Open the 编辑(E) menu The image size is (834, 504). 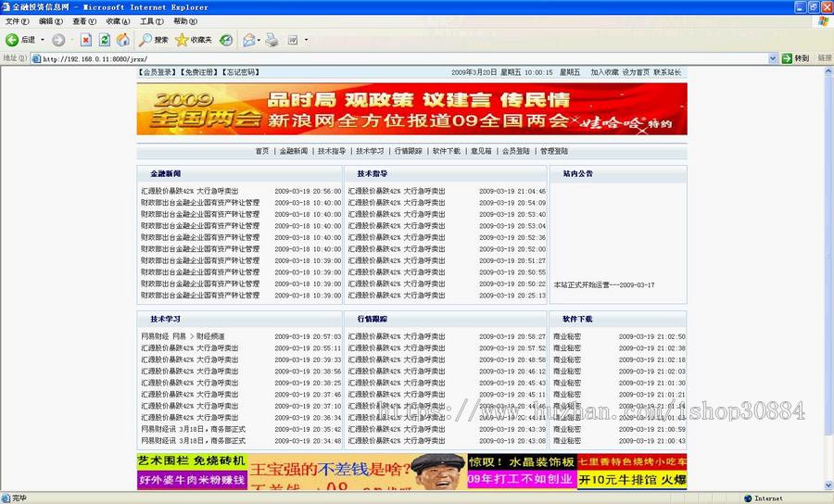point(51,21)
